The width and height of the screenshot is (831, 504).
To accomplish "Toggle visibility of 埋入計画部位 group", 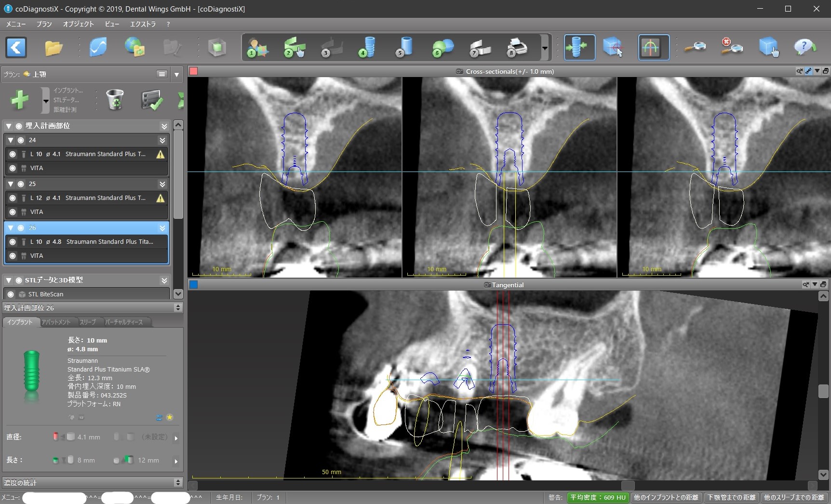I will click(19, 126).
